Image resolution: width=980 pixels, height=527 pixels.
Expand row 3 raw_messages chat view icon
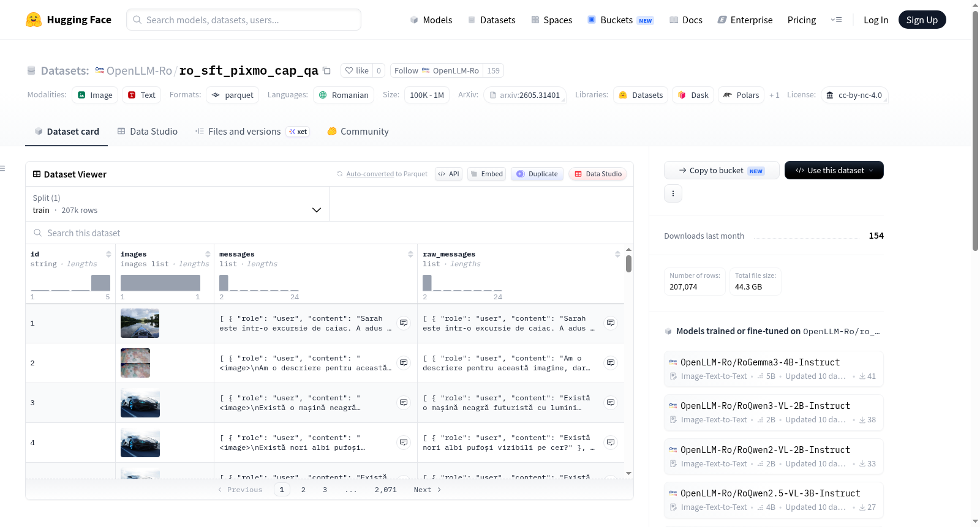click(x=611, y=402)
